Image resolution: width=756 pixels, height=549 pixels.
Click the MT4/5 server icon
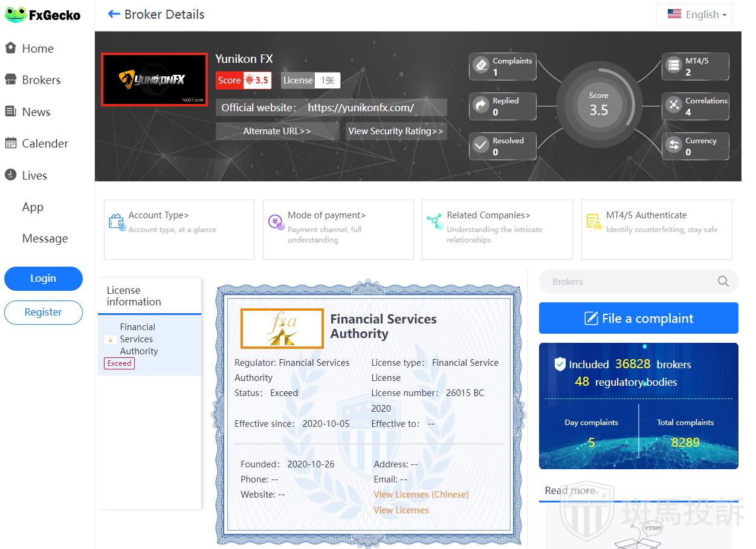tap(673, 65)
